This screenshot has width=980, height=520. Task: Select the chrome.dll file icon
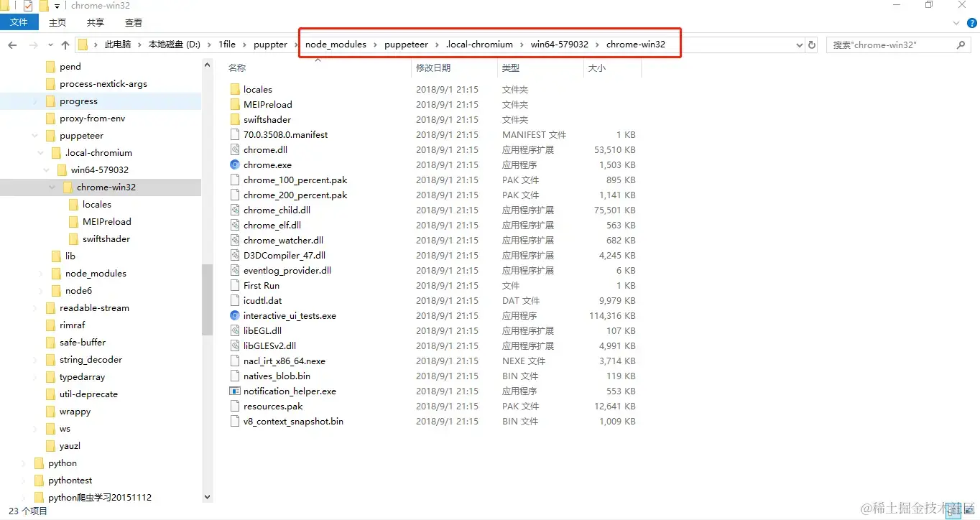(x=235, y=150)
